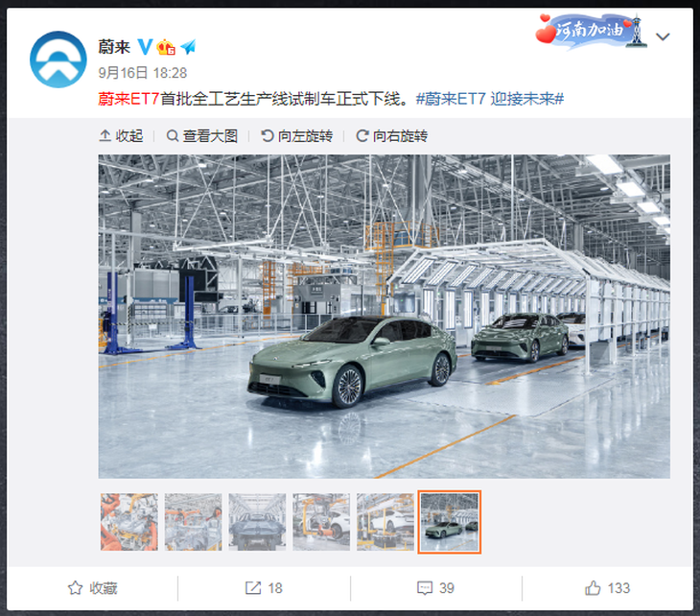Select the third car body thumbnail
The height and width of the screenshot is (616, 700).
257,522
